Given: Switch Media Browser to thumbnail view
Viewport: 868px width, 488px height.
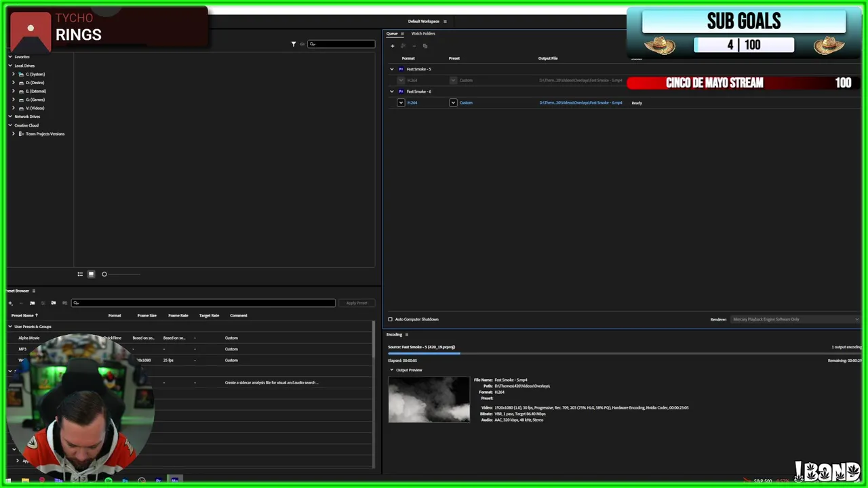Looking at the screenshot, I should point(91,274).
